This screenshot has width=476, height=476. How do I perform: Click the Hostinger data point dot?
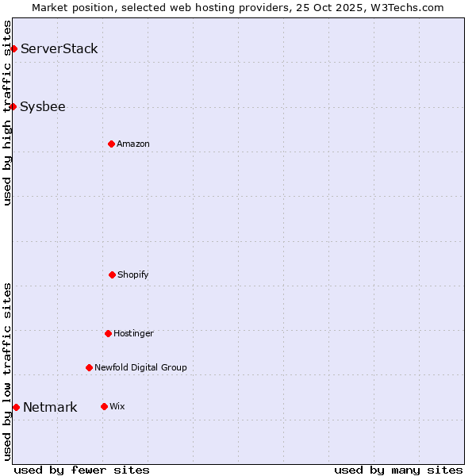coord(108,333)
